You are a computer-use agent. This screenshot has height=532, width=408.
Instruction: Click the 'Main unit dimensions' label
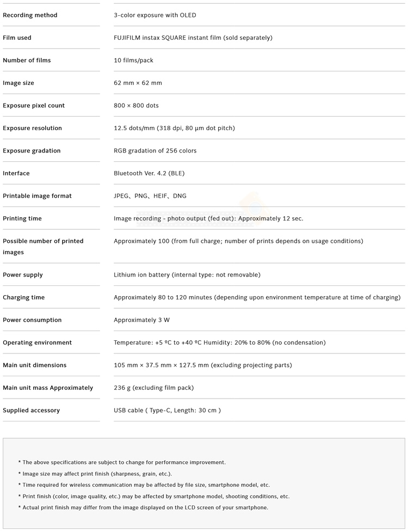pos(34,365)
